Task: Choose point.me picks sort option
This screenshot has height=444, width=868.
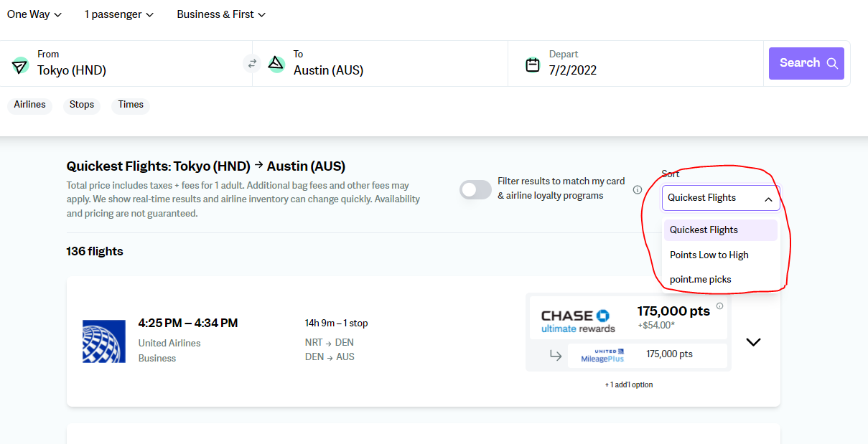Action: tap(700, 279)
